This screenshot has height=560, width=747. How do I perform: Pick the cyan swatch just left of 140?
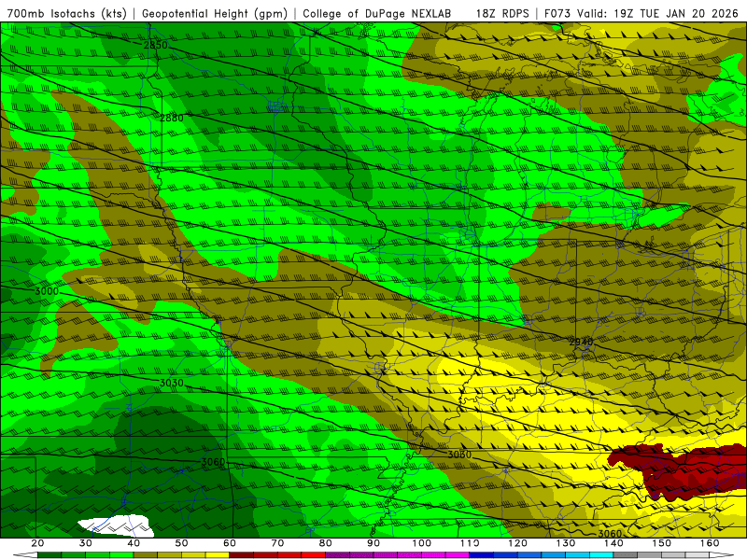click(601, 555)
